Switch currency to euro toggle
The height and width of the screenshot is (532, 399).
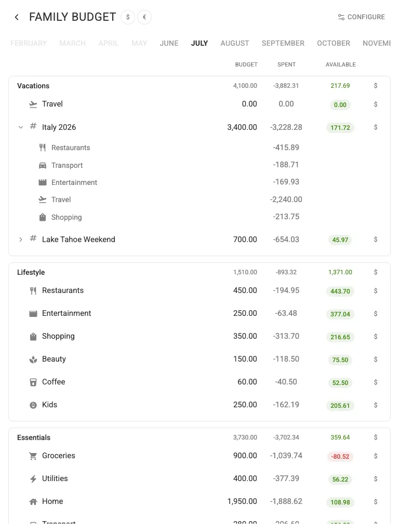tap(144, 17)
